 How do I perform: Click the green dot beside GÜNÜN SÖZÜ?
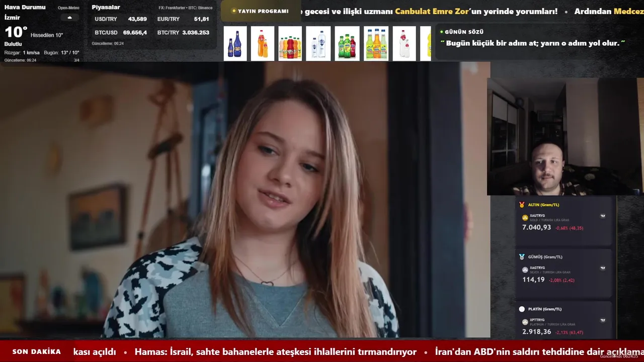tap(441, 32)
